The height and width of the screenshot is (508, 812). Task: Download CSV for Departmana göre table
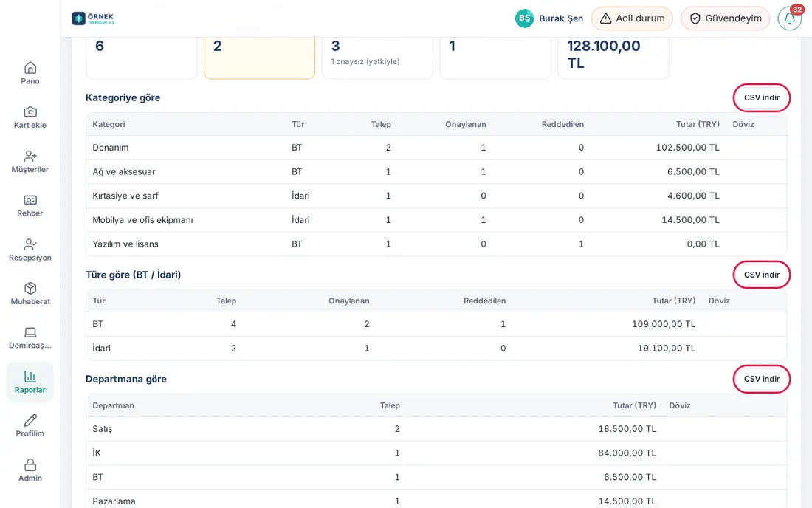(x=761, y=379)
